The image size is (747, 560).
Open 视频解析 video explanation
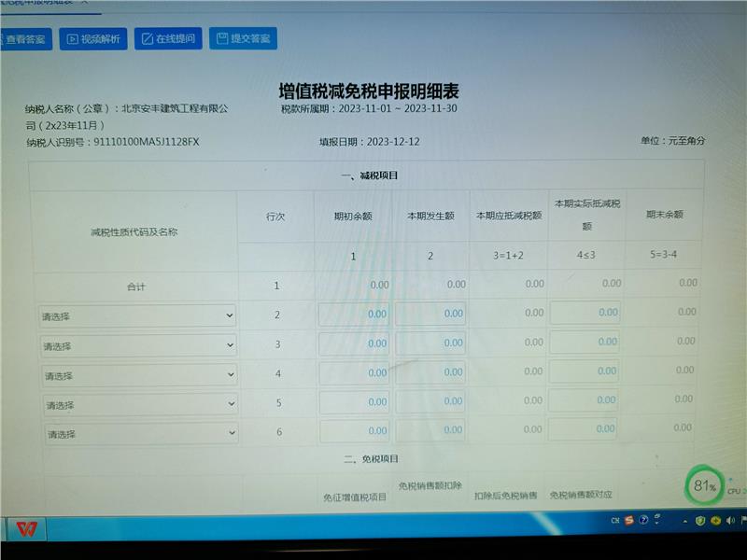(93, 38)
